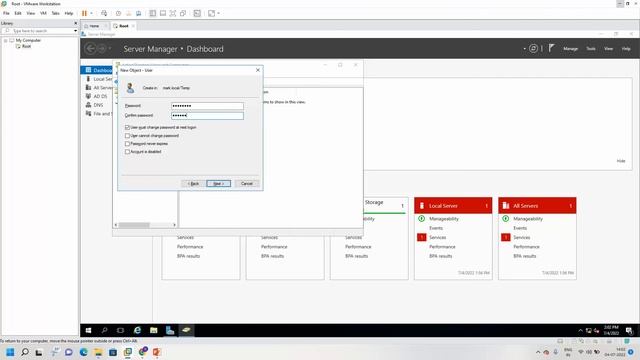The height and width of the screenshot is (360, 640).
Task: Select All Servers in the sidebar
Action: pyautogui.click(x=99, y=88)
